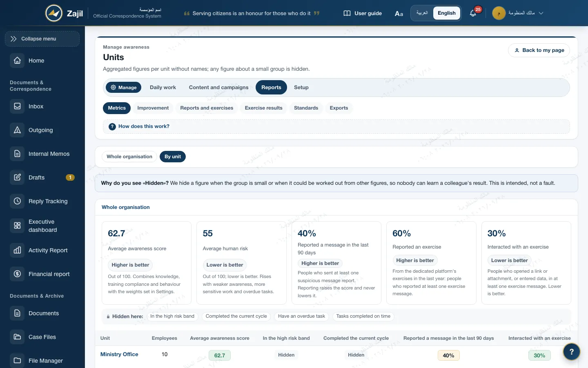Screen dimensions: 588x368
Task: Switch to the Exports sub-tab
Action: coord(339,108)
